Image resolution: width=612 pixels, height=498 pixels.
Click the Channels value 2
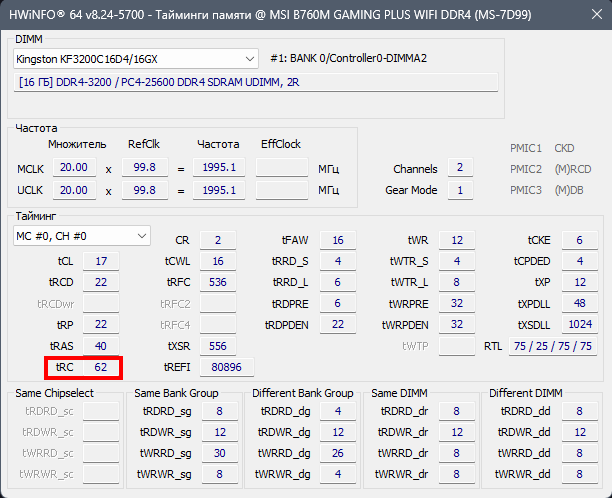click(x=460, y=167)
